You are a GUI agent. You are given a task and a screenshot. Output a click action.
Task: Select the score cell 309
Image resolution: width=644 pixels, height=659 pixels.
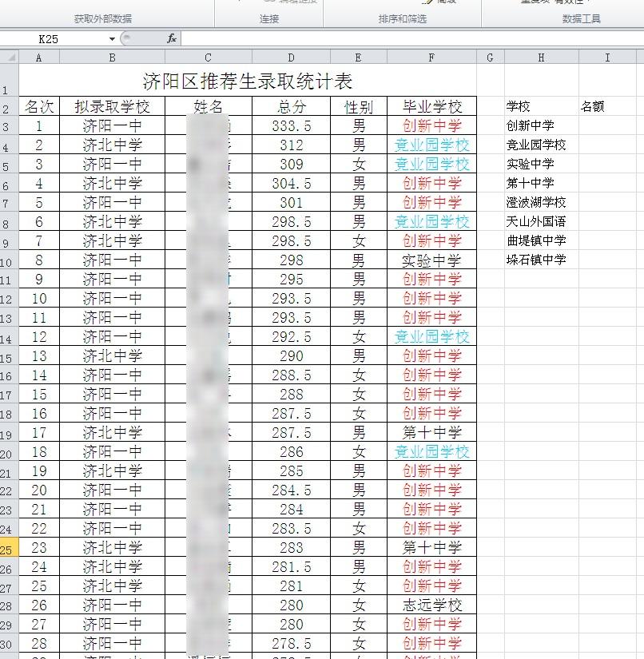(291, 164)
